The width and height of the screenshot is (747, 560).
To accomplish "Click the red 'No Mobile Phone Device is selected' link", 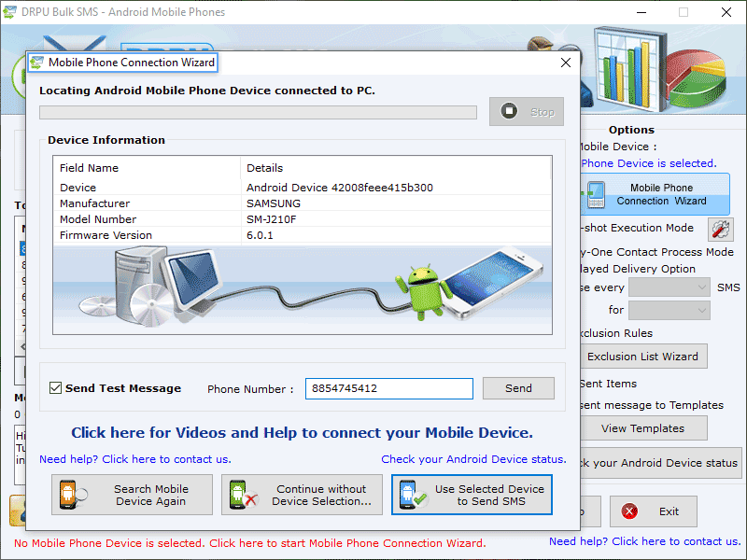I will [250, 543].
